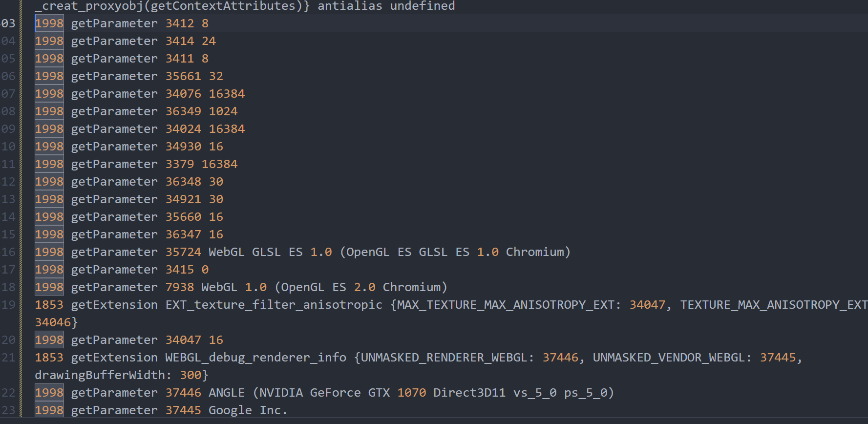
Task: Click parameter code 3412 in the log
Action: click(x=179, y=23)
